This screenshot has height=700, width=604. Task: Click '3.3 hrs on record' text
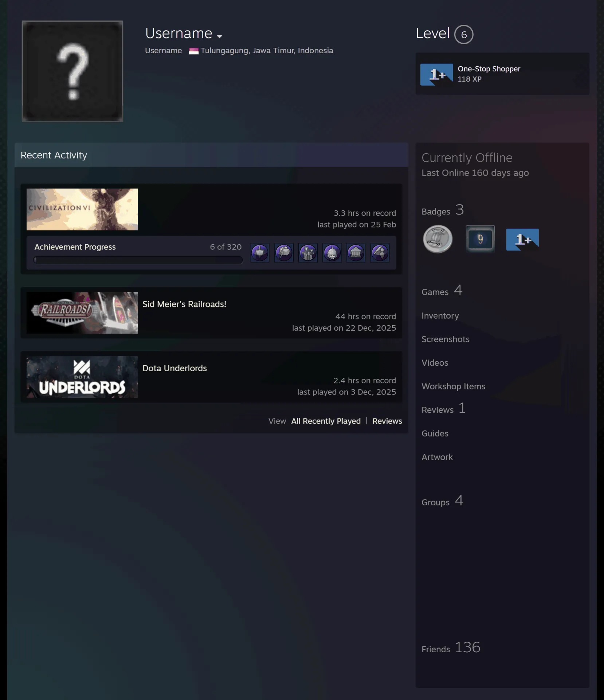pyautogui.click(x=365, y=213)
